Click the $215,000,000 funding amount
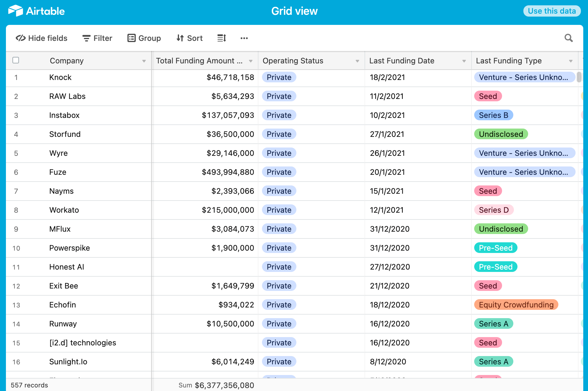Screen dimensions: 588x391 point(228,210)
